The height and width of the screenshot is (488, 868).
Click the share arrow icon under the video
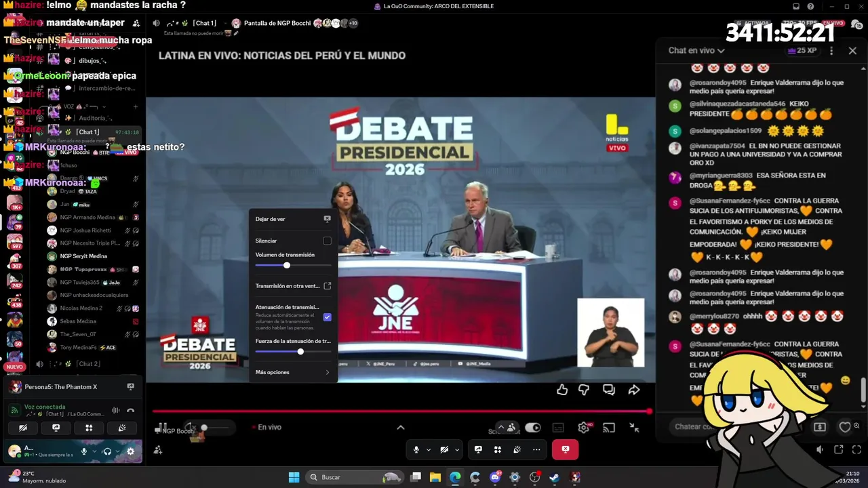pyautogui.click(x=634, y=390)
